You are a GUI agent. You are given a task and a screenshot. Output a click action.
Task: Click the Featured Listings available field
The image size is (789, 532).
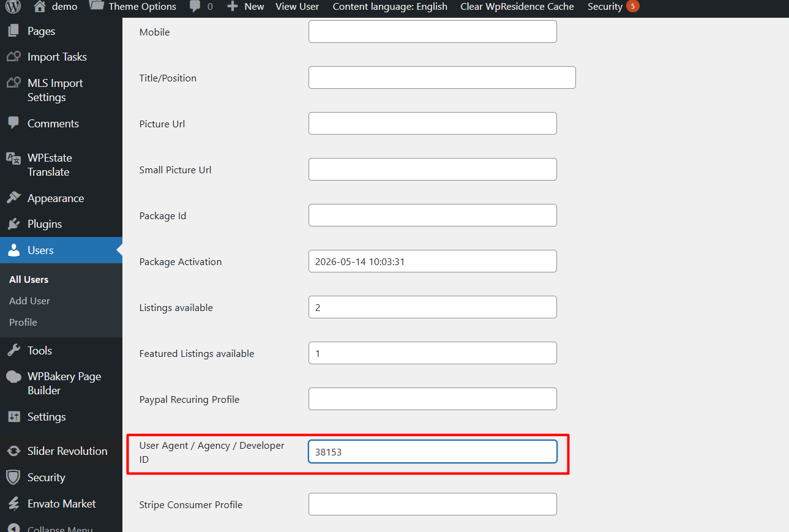[x=433, y=353]
